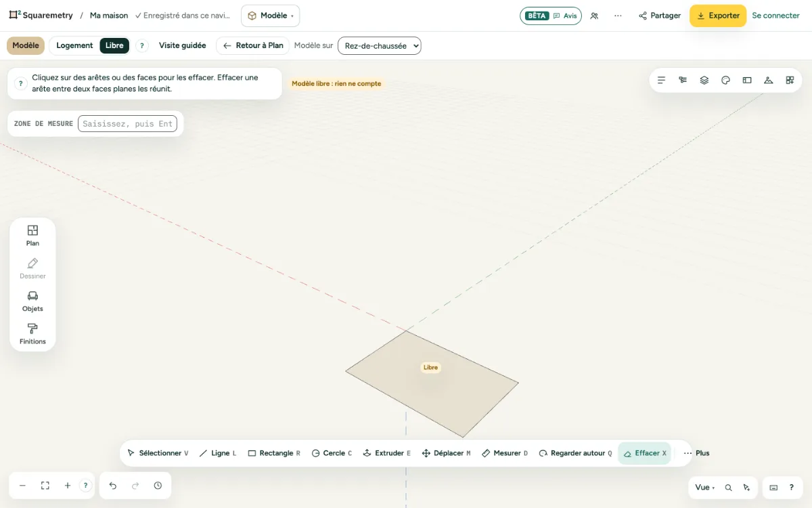This screenshot has width=812, height=508.
Task: Open the Objets sidebar tab
Action: [x=32, y=301]
